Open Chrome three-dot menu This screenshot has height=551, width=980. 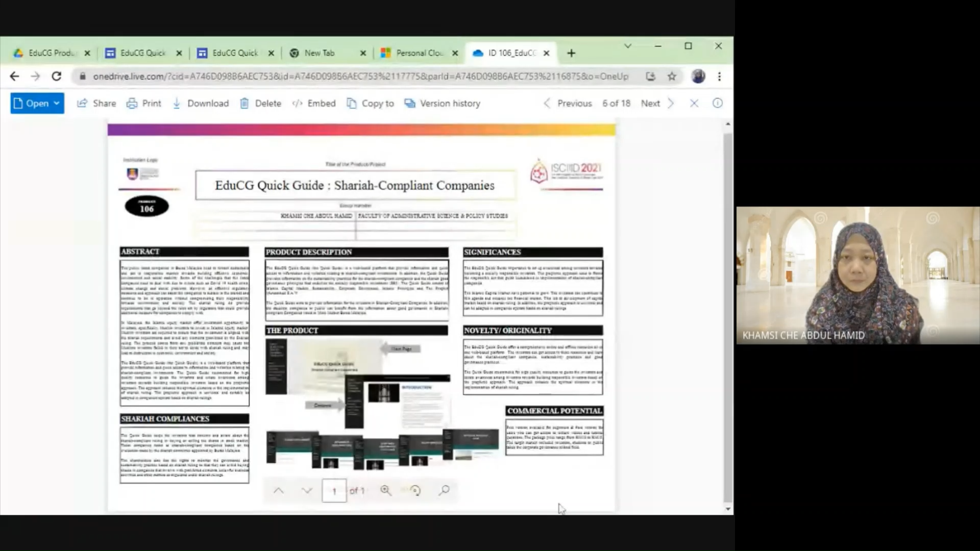point(719,76)
